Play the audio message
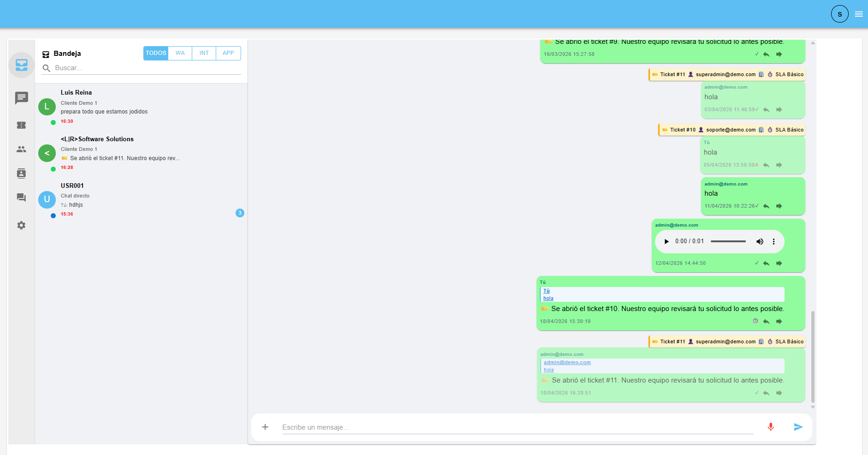868x455 pixels. (666, 241)
